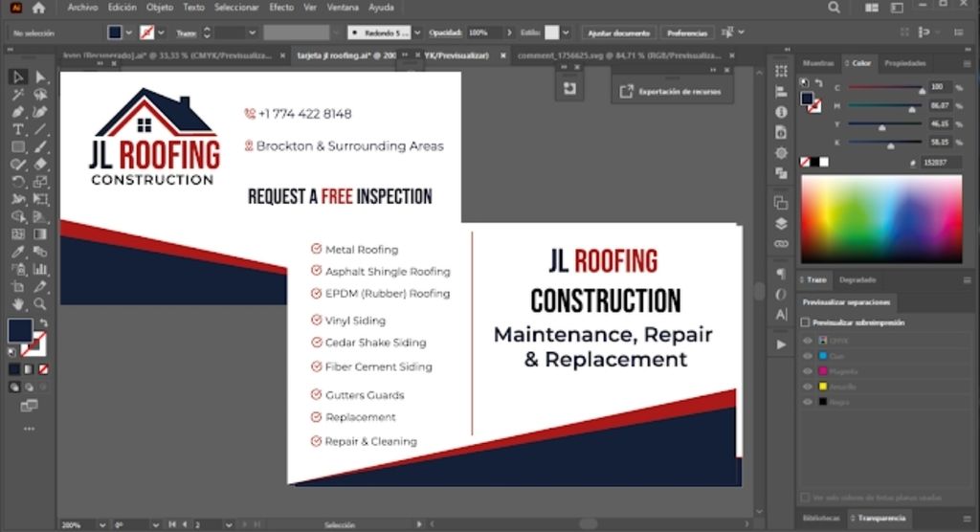Open the Archivo menu
This screenshot has width=980, height=532.
82,8
